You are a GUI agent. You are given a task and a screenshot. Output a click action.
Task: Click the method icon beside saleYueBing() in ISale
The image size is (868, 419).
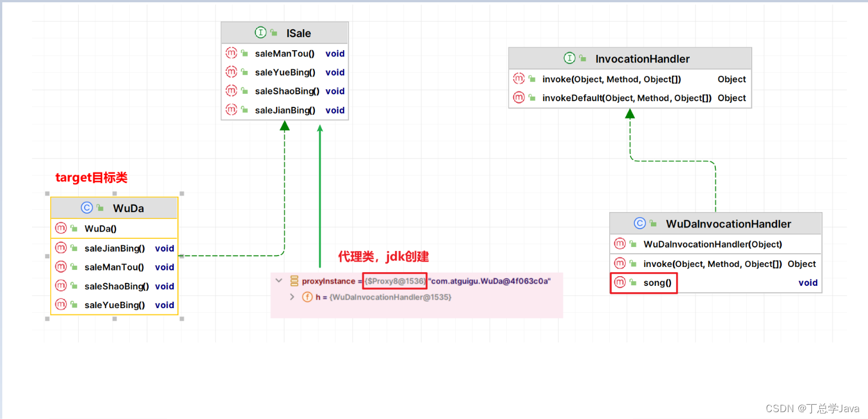pyautogui.click(x=231, y=72)
